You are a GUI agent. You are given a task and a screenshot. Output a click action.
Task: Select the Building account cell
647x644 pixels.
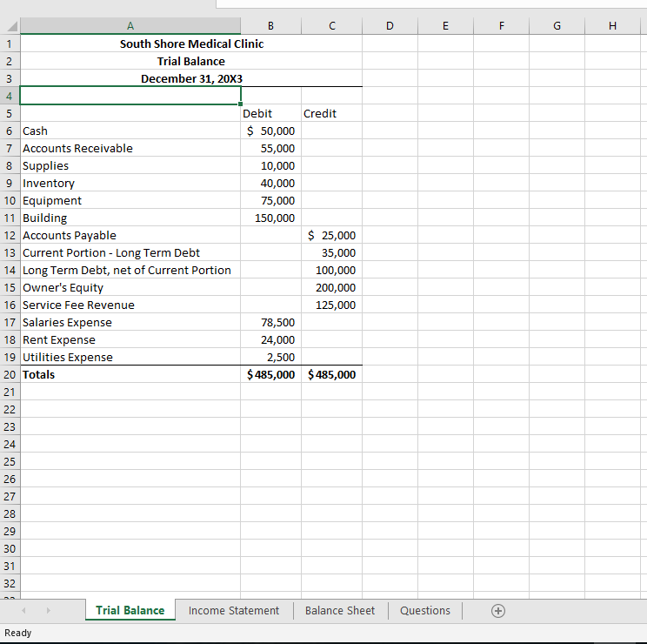click(130, 218)
